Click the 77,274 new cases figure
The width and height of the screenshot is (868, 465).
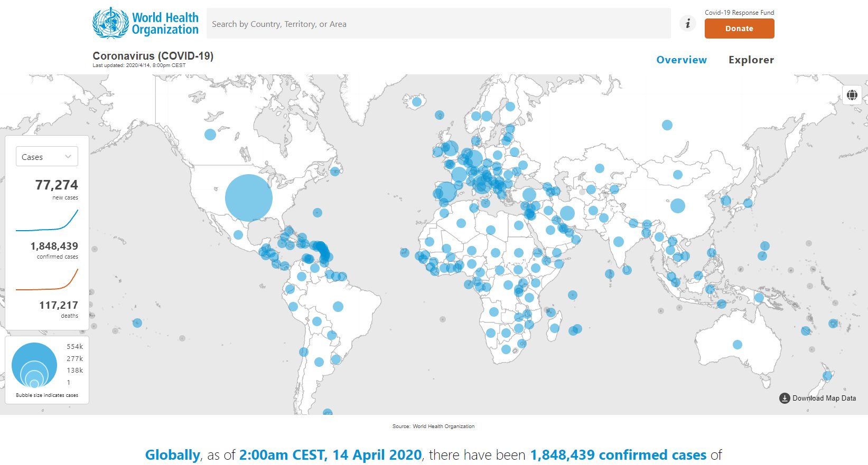click(57, 185)
